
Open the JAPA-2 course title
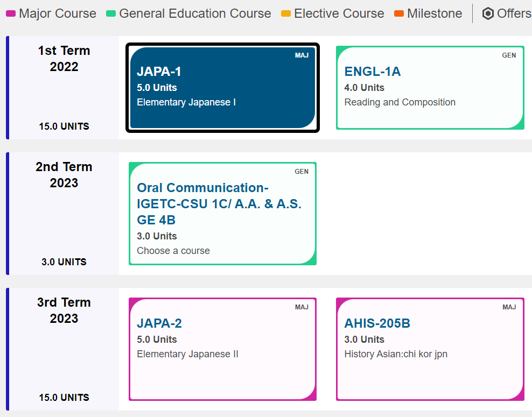coord(159,323)
